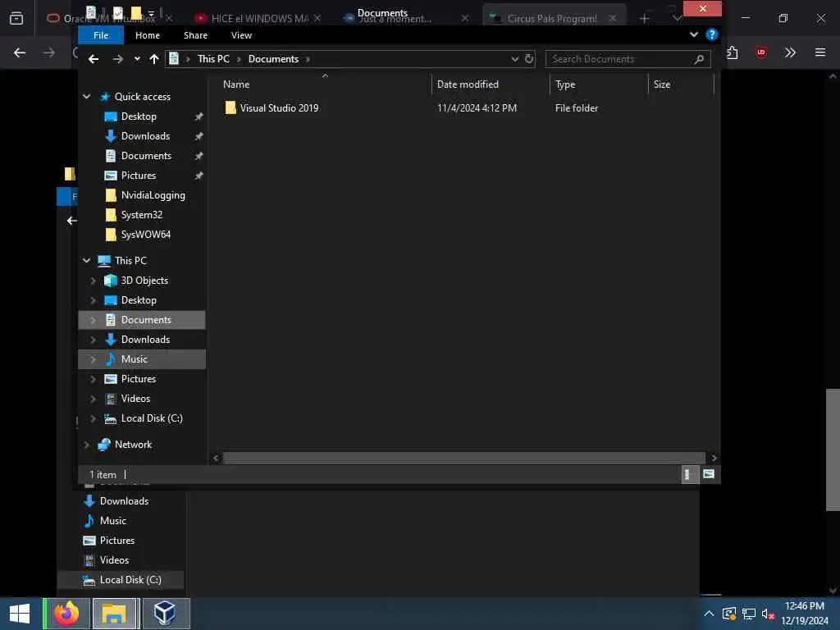Collapse the This PC tree node
The height and width of the screenshot is (630, 840).
[87, 260]
